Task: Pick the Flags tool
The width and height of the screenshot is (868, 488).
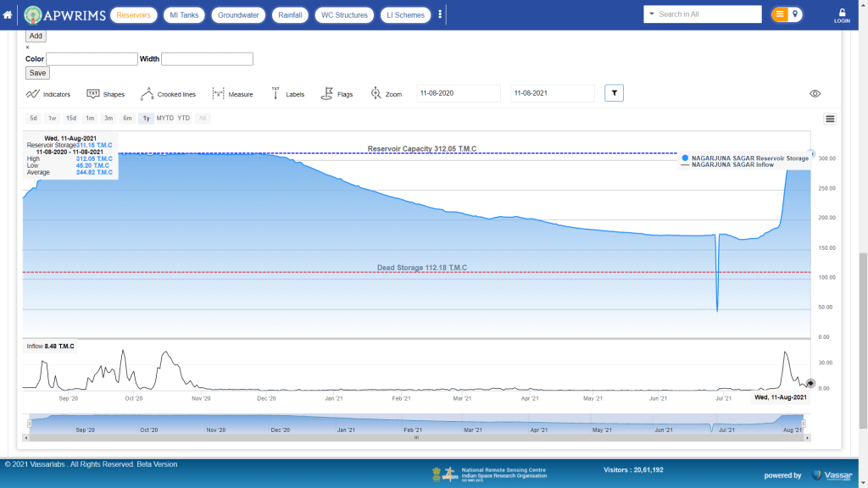Action: 337,94
